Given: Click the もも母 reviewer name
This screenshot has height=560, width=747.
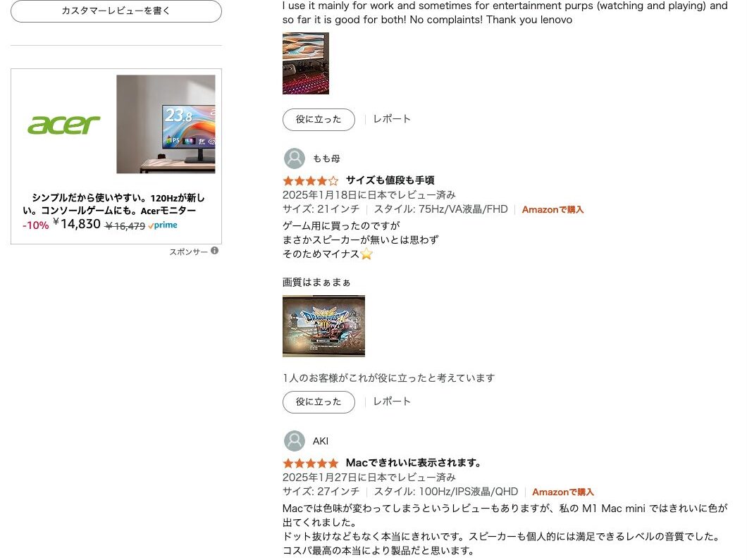Looking at the screenshot, I should coord(326,158).
